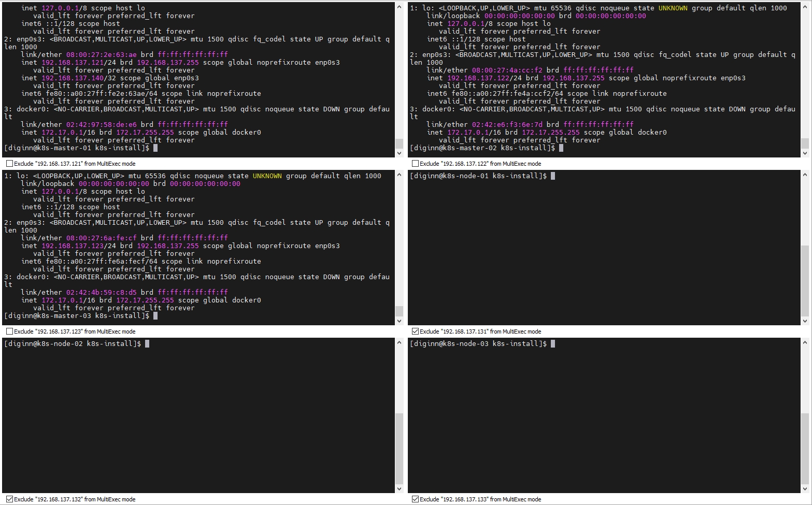Click scroll-up arrow in k8s-node-02 terminal

point(399,343)
